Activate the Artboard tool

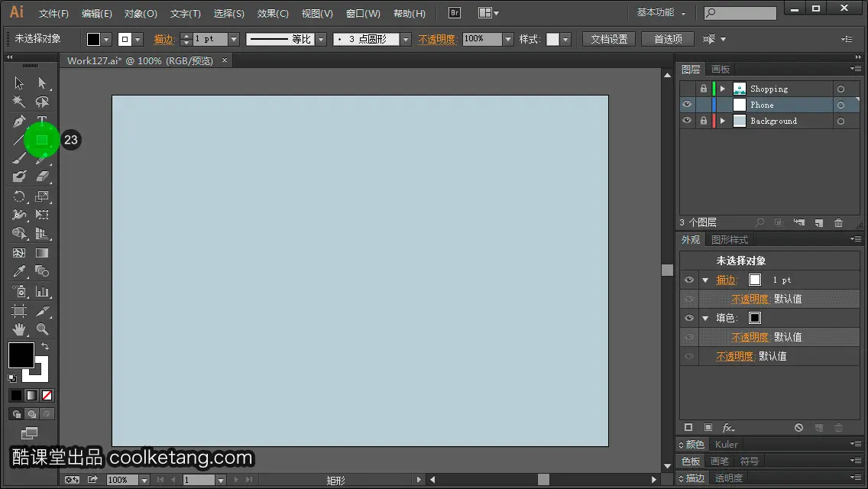click(x=19, y=311)
